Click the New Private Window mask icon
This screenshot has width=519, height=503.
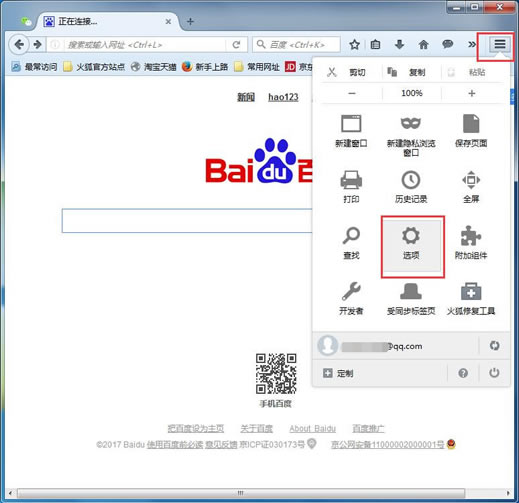(411, 123)
